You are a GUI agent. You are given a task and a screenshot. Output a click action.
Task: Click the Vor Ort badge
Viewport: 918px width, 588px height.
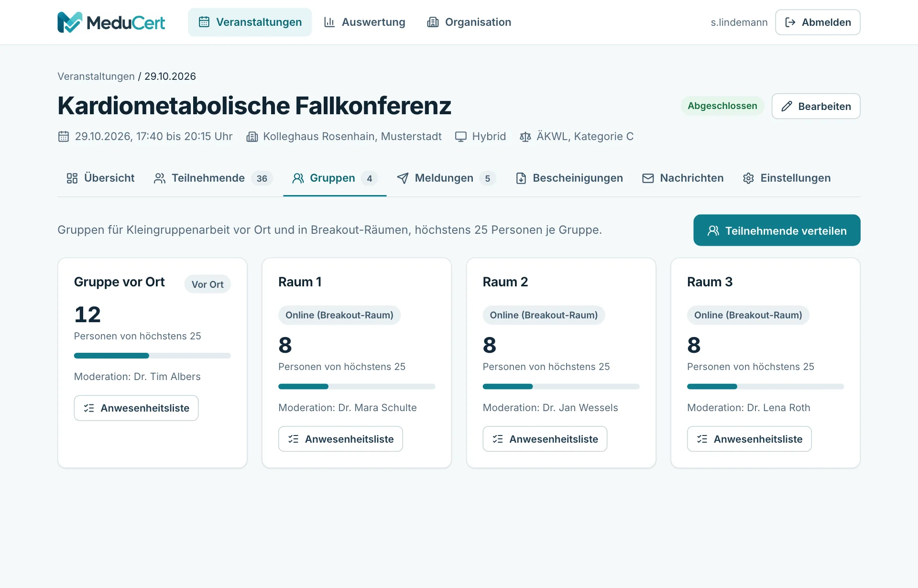208,284
